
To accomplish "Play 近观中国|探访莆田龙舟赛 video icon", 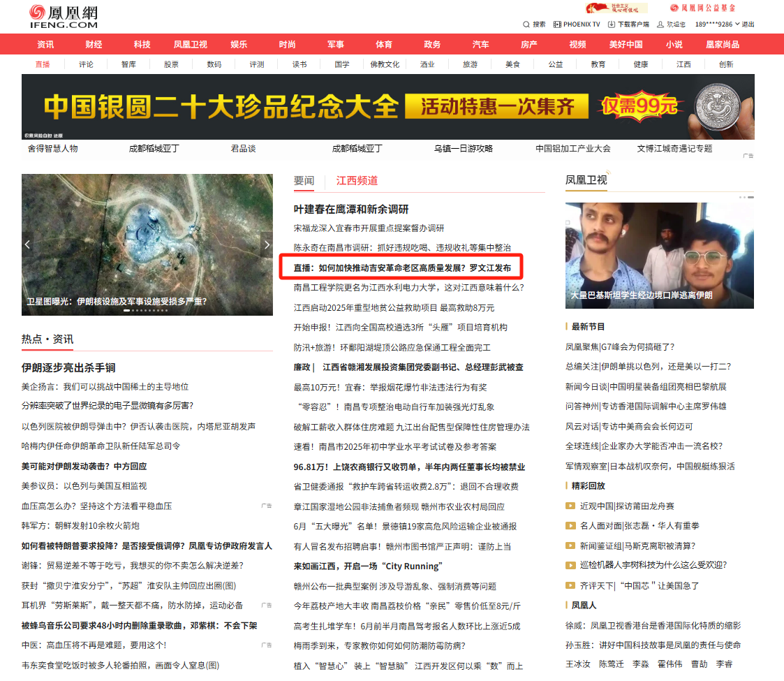I will tap(570, 506).
